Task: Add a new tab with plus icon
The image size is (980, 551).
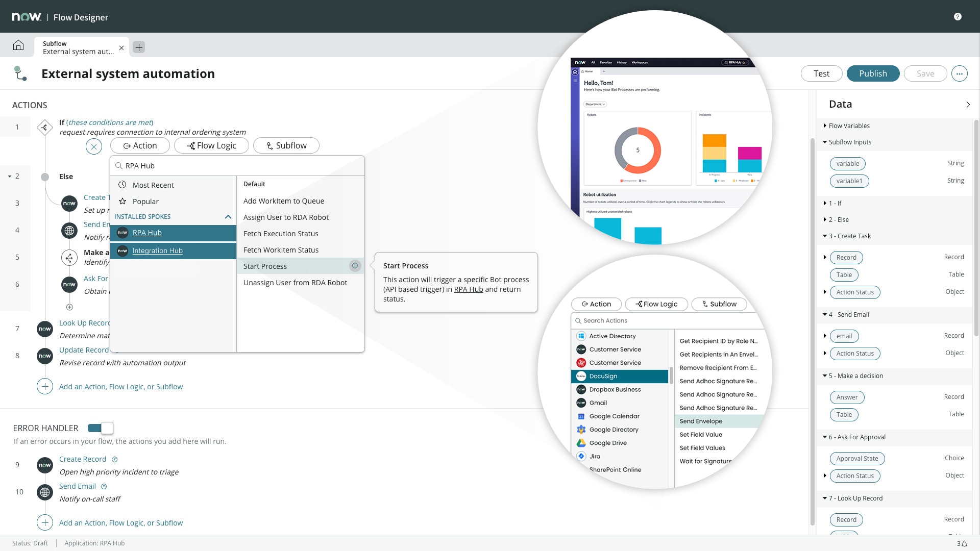Action: click(x=139, y=47)
